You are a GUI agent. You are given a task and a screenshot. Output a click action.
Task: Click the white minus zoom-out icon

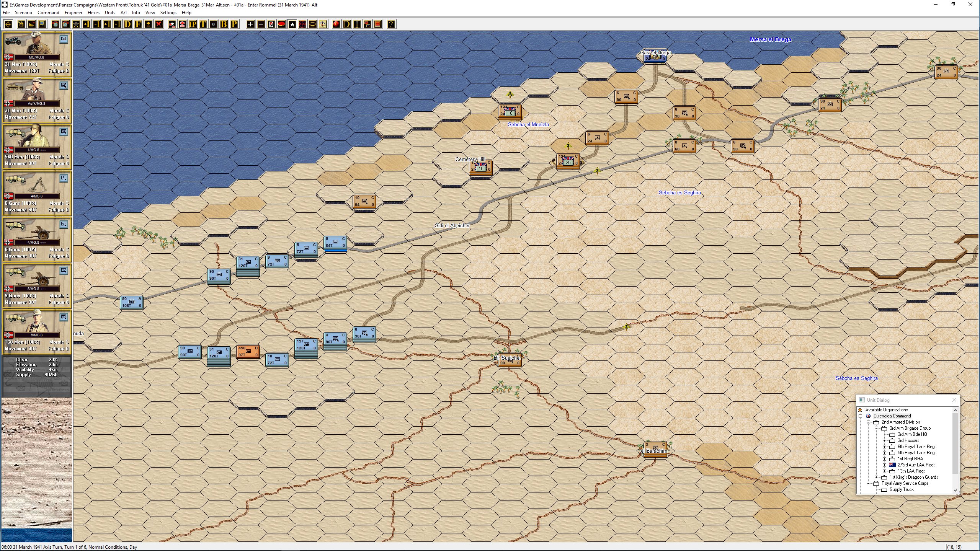[x=261, y=24]
